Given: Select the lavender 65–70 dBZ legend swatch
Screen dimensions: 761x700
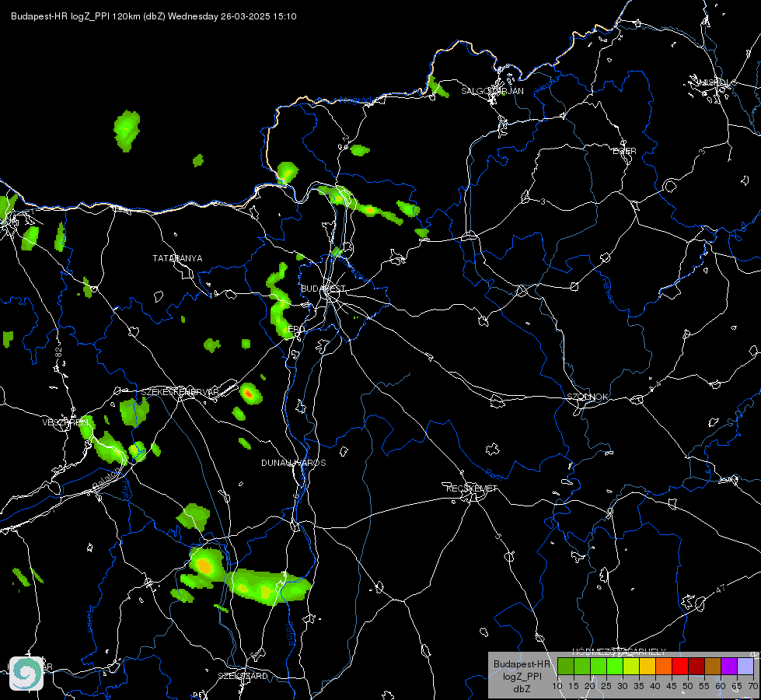Looking at the screenshot, I should pos(745,666).
